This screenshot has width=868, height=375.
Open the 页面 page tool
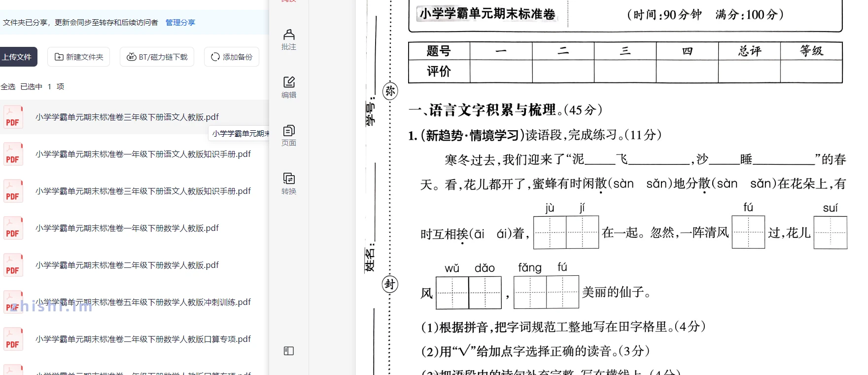click(x=289, y=136)
